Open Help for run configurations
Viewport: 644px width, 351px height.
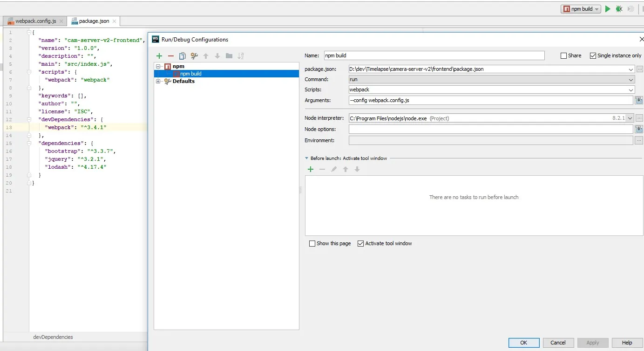[x=627, y=343]
